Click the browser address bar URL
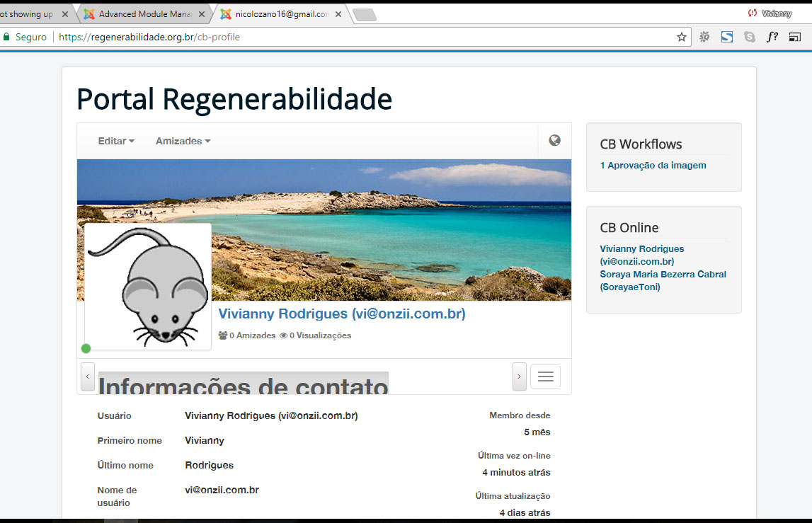 click(149, 37)
